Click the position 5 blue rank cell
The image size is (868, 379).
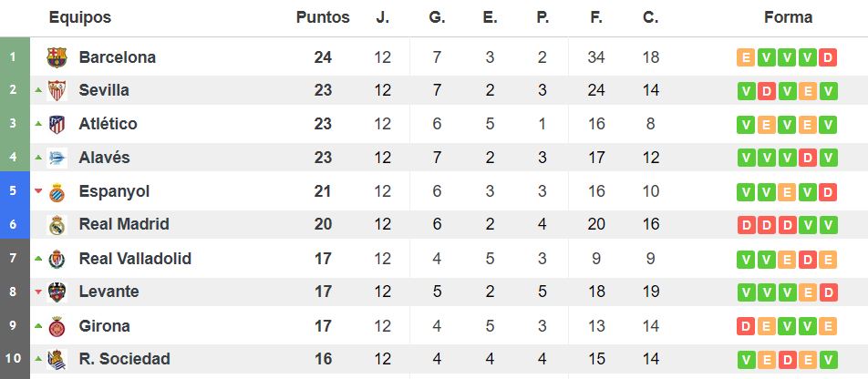tap(15, 191)
